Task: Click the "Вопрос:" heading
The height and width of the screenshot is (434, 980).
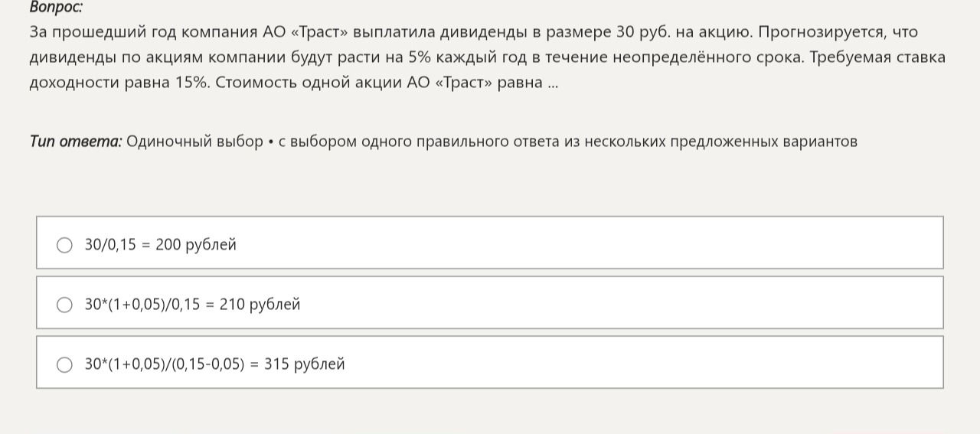Action: coord(56,8)
